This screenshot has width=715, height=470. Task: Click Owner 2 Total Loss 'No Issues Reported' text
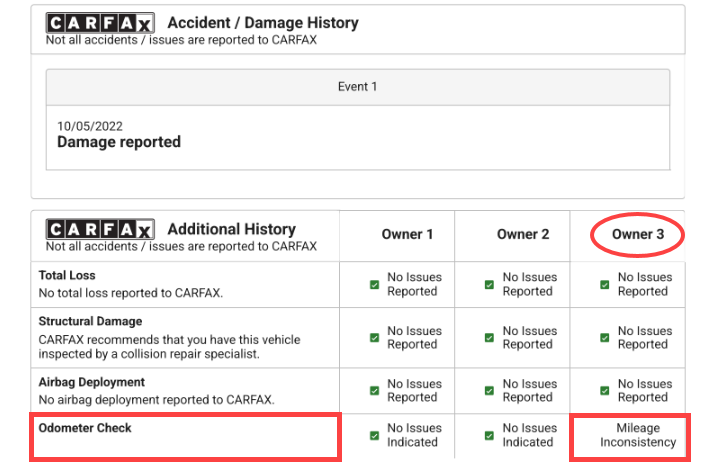coord(530,284)
